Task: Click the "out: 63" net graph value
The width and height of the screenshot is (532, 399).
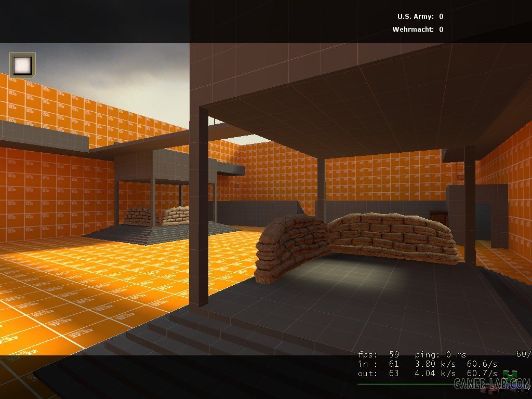Action: point(378,373)
